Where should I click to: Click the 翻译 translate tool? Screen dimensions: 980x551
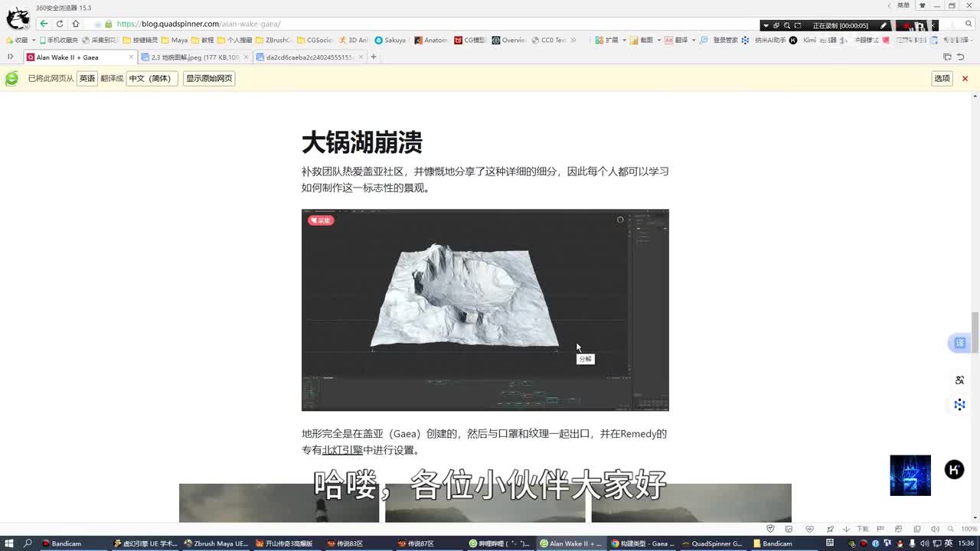tap(676, 40)
